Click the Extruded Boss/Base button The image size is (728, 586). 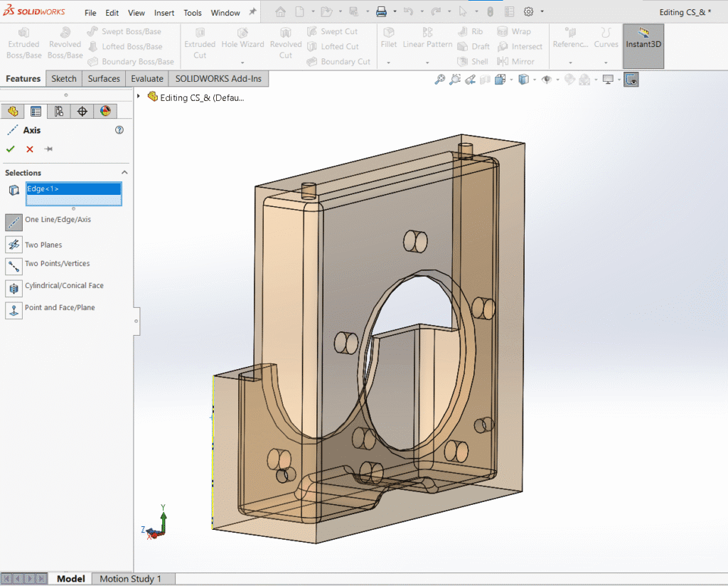23,43
